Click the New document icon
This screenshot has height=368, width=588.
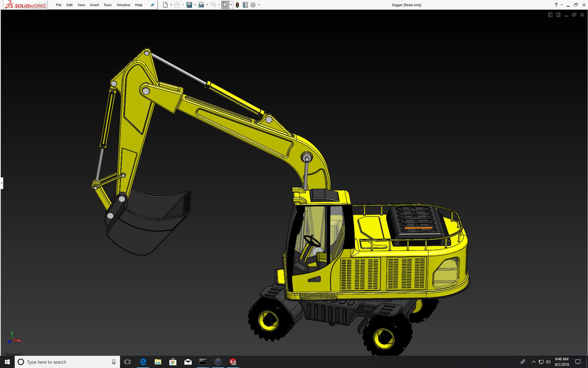tap(165, 5)
